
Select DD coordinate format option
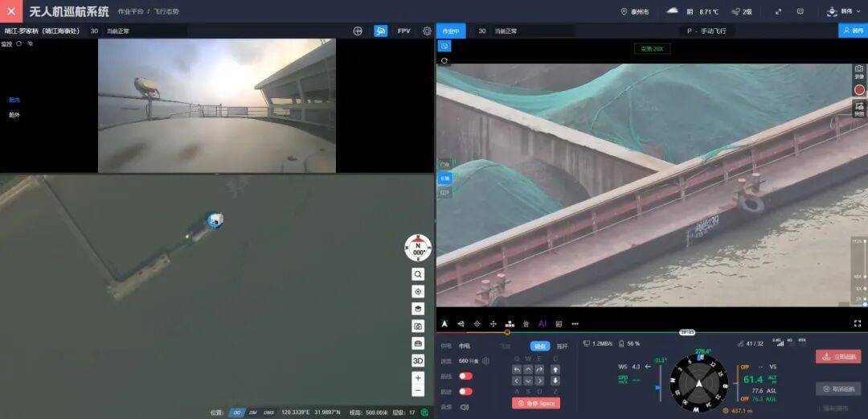[237, 413]
